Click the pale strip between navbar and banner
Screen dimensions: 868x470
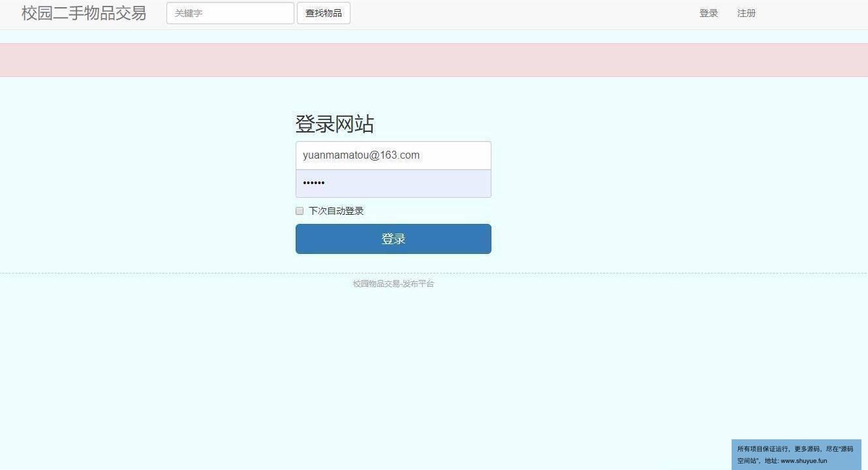coord(433,37)
